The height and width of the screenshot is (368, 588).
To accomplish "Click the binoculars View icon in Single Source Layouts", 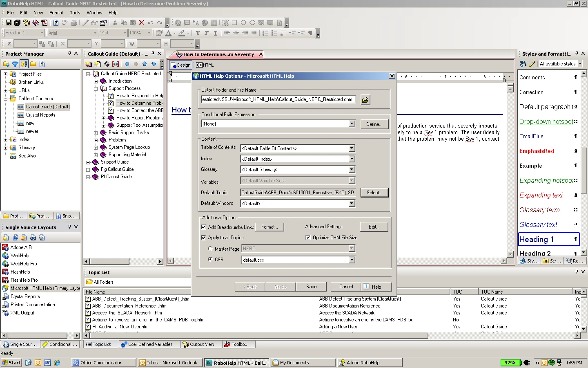I will point(33,238).
